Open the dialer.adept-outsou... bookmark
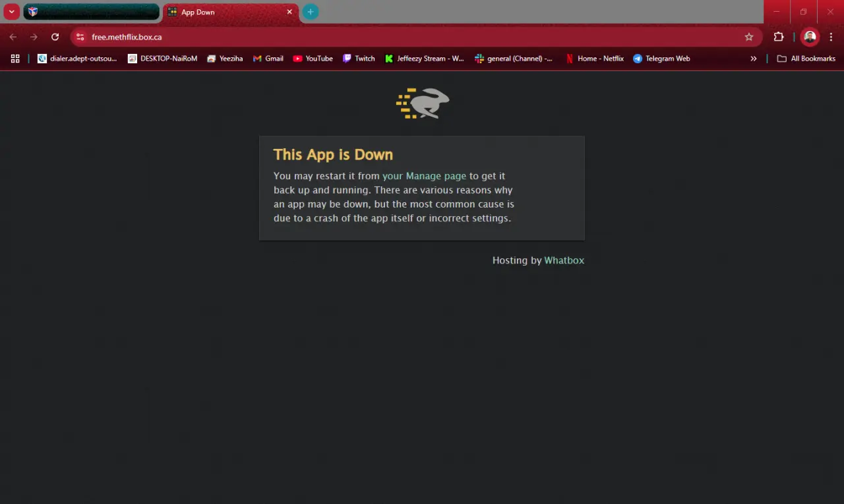Viewport: 844px width, 504px height. point(77,59)
